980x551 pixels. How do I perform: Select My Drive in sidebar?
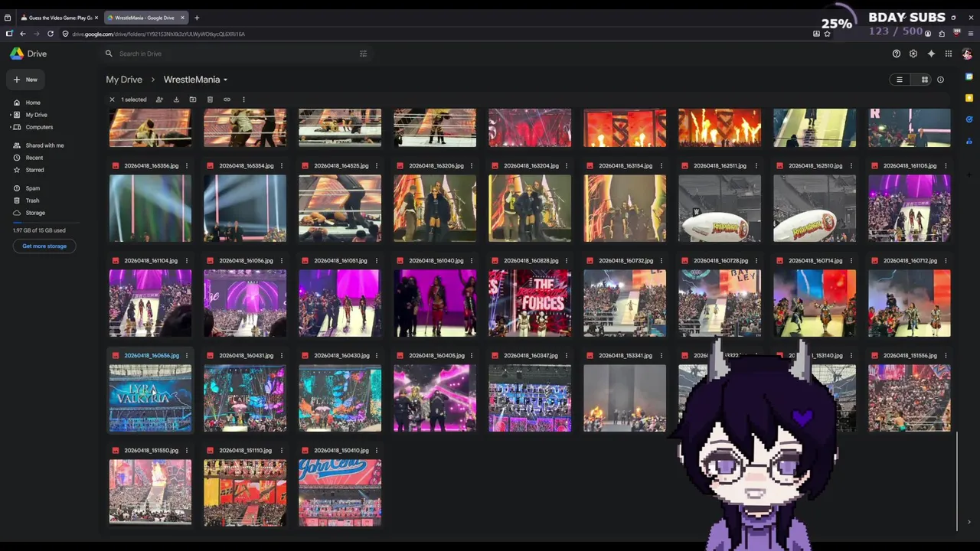(36, 115)
